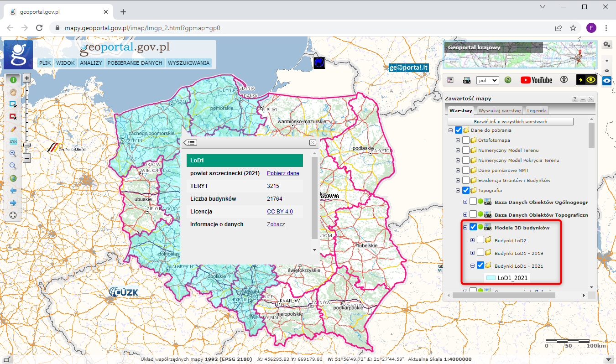Enable the Budynki LoD2 checkbox
616x364 pixels.
480,240
